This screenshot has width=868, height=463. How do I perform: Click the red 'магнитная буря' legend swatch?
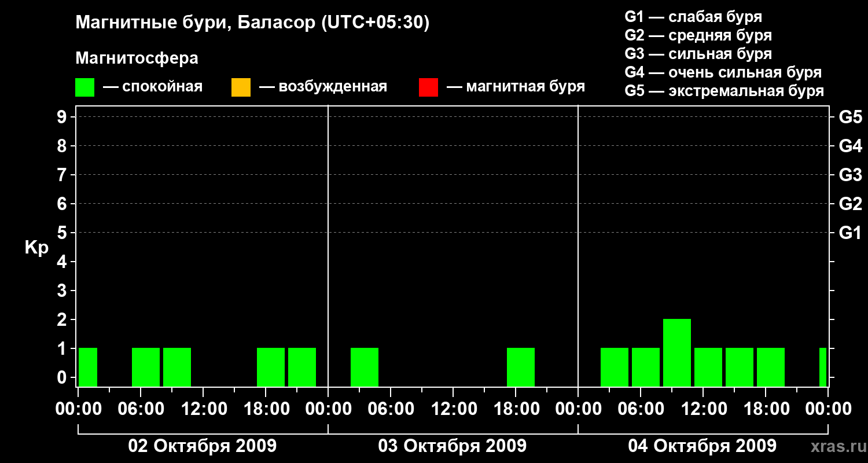click(428, 87)
